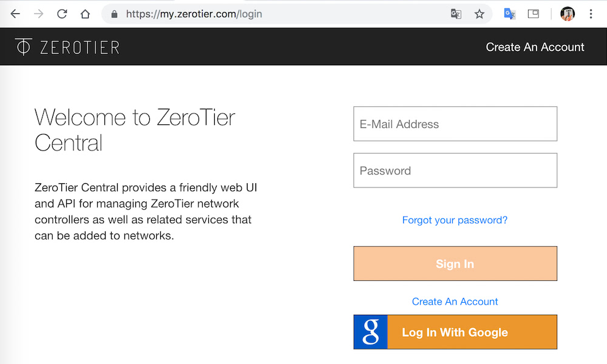Click the picture-in-picture extension icon
The image size is (607, 364).
534,14
